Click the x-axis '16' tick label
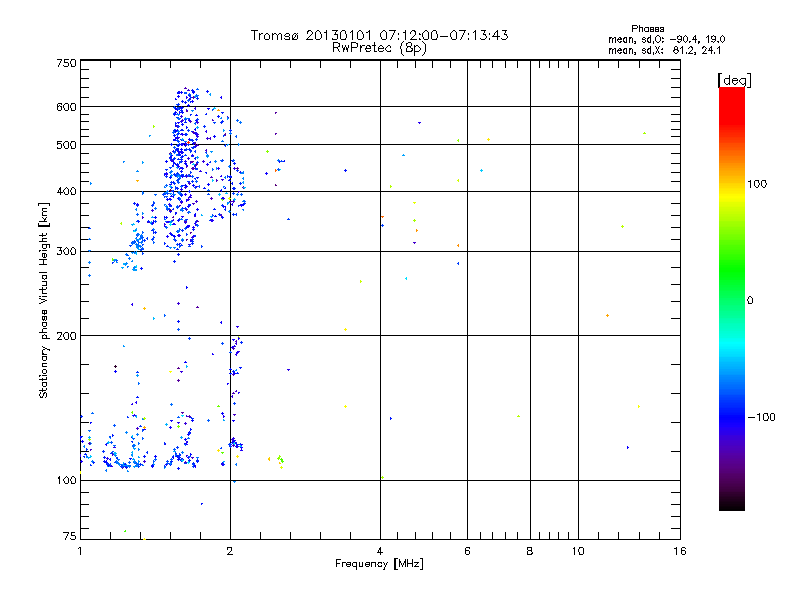Viewport: 800px width, 600px height. (x=680, y=551)
